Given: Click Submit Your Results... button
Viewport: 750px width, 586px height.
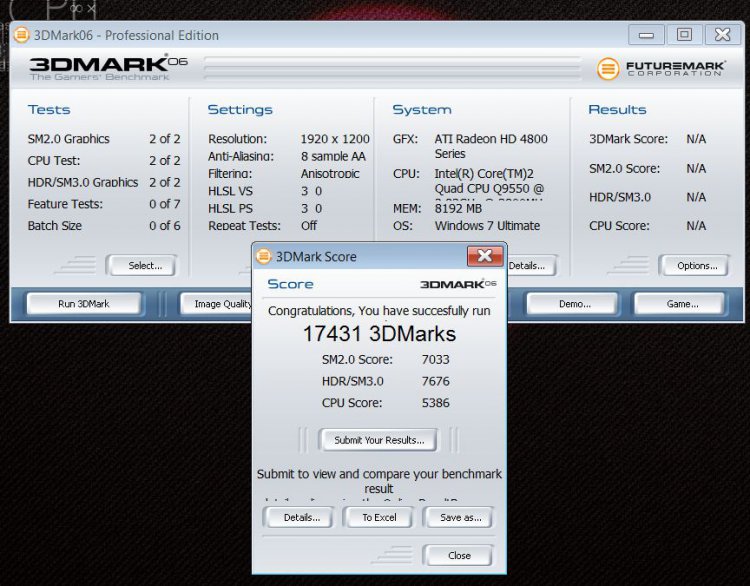Looking at the screenshot, I should [x=378, y=440].
